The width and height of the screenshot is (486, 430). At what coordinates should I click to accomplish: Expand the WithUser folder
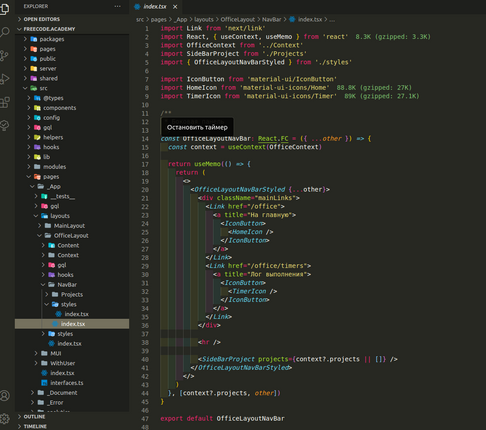62,363
